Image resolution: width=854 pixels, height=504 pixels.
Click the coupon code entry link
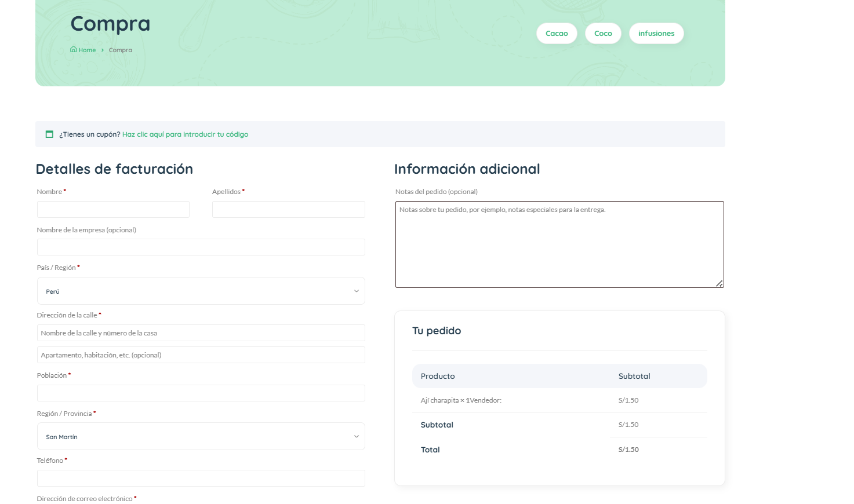185,134
